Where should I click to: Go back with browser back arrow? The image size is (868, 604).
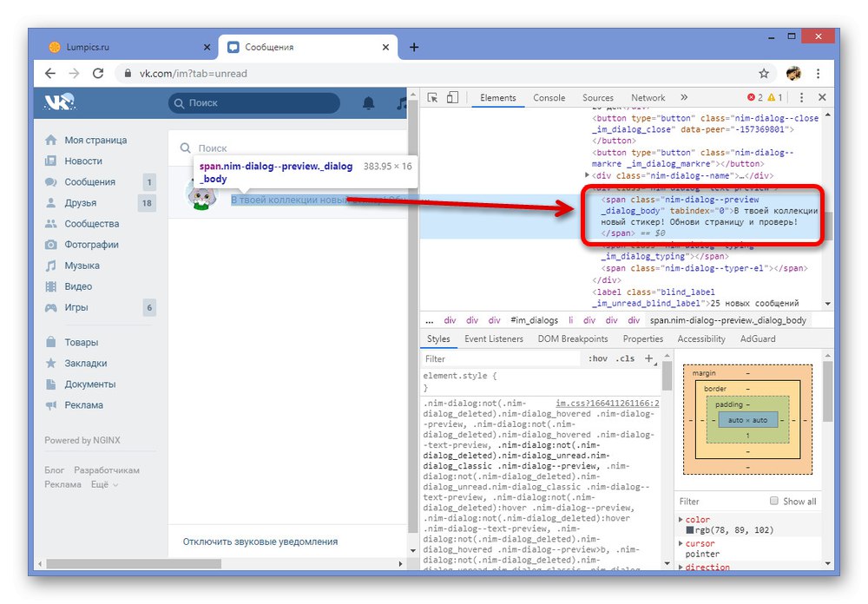50,73
